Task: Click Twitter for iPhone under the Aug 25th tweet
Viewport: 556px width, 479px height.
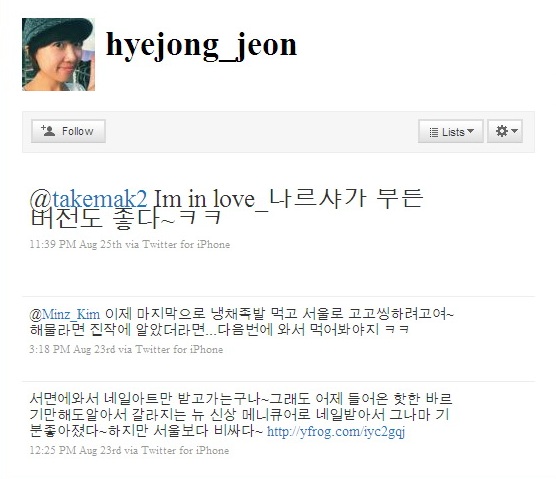Action: tap(186, 244)
